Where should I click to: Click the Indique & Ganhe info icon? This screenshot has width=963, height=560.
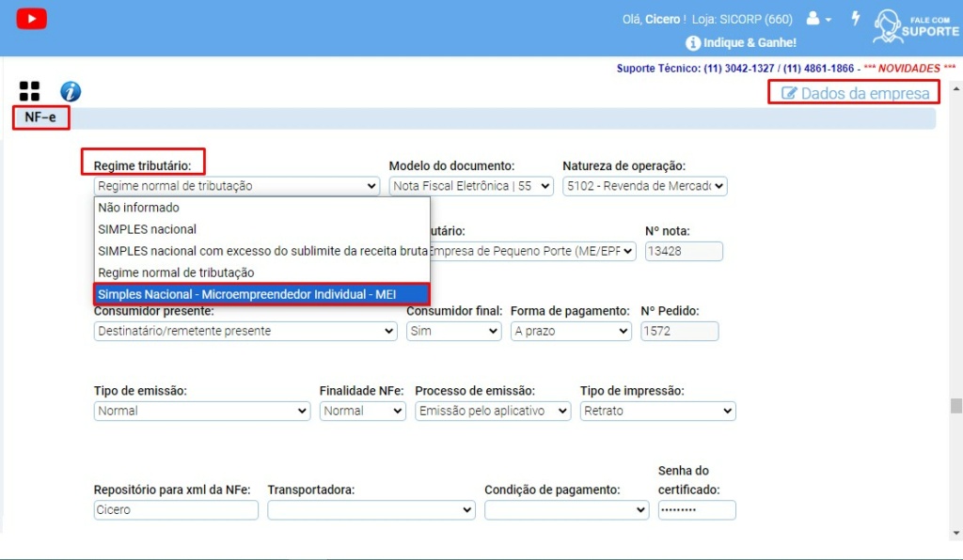(x=693, y=42)
